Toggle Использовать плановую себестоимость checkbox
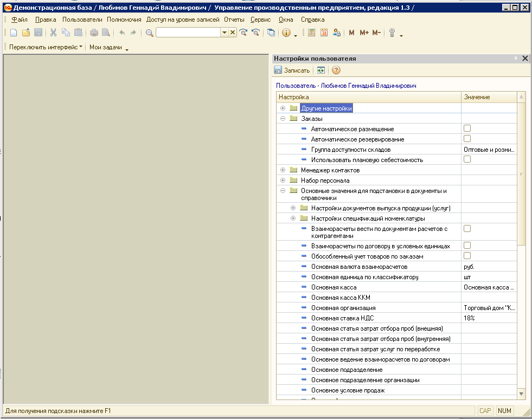This screenshot has width=532, height=419. [467, 159]
